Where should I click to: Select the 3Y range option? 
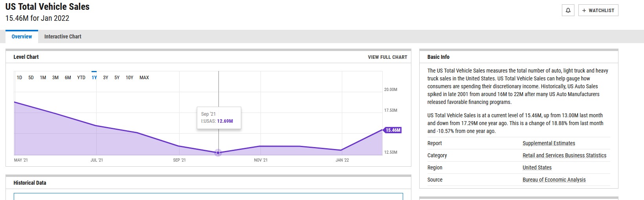pyautogui.click(x=106, y=78)
